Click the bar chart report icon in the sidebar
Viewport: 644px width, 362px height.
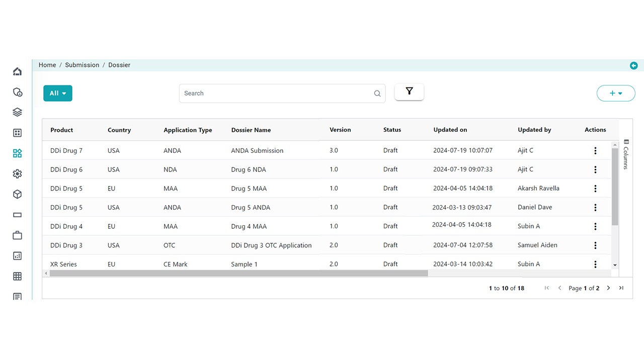17,256
